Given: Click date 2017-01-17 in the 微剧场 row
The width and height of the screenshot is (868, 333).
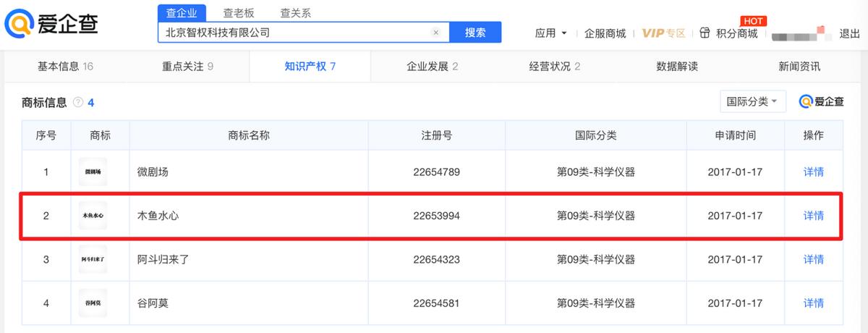Looking at the screenshot, I should [x=735, y=172].
